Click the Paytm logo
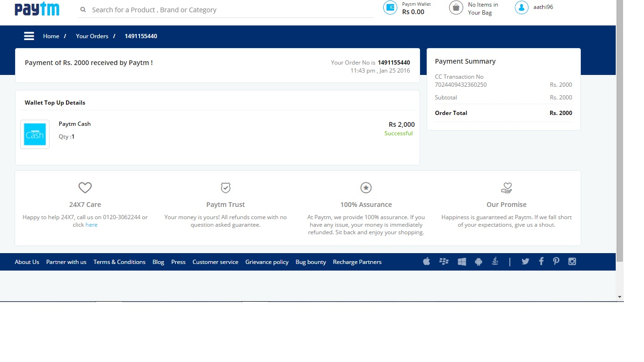 point(37,9)
